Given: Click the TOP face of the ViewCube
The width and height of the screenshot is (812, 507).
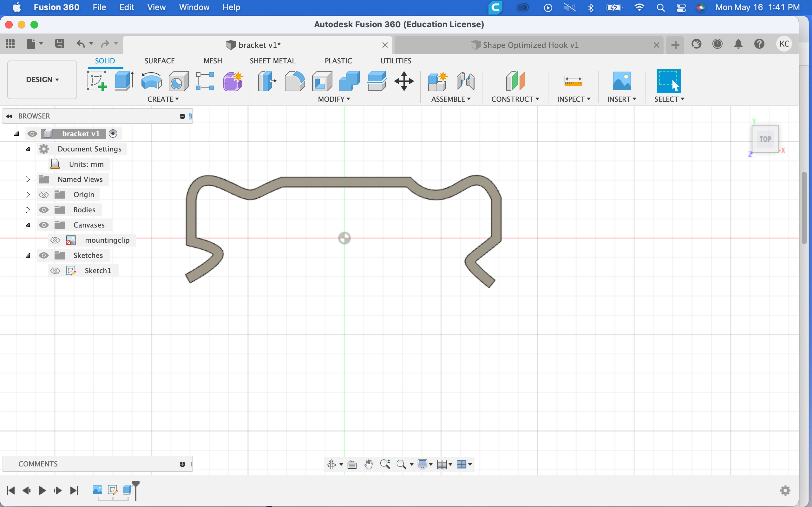Looking at the screenshot, I should click(x=765, y=139).
